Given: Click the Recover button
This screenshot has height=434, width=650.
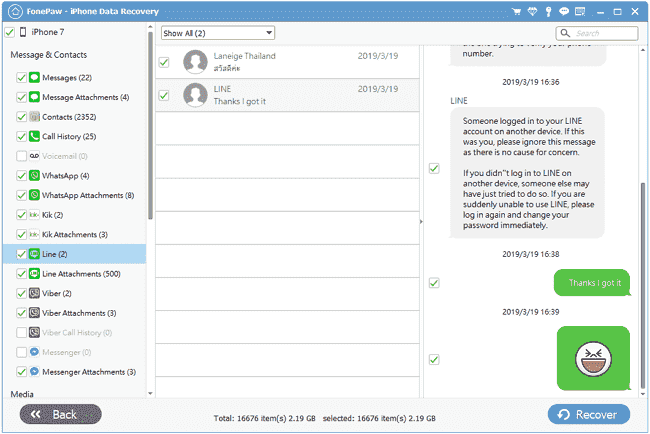Looking at the screenshot, I should [589, 414].
